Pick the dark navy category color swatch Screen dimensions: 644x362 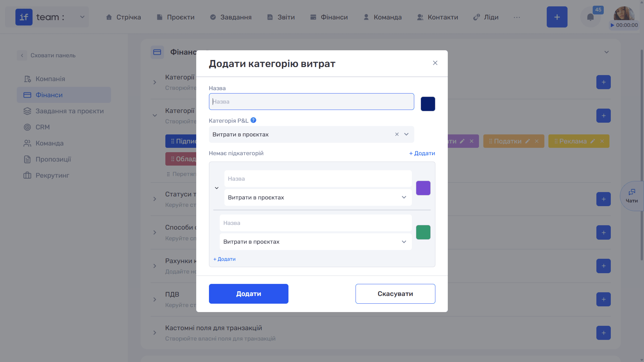point(428,104)
